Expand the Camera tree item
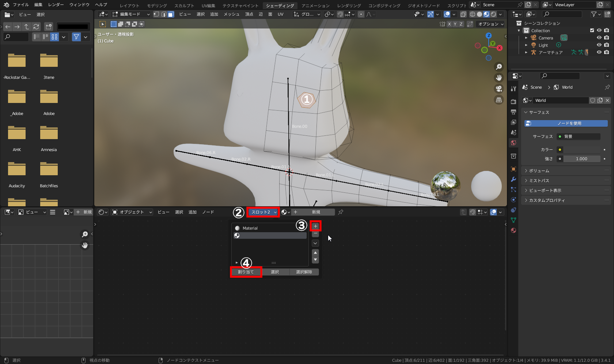The height and width of the screenshot is (364, 614). [x=526, y=38]
